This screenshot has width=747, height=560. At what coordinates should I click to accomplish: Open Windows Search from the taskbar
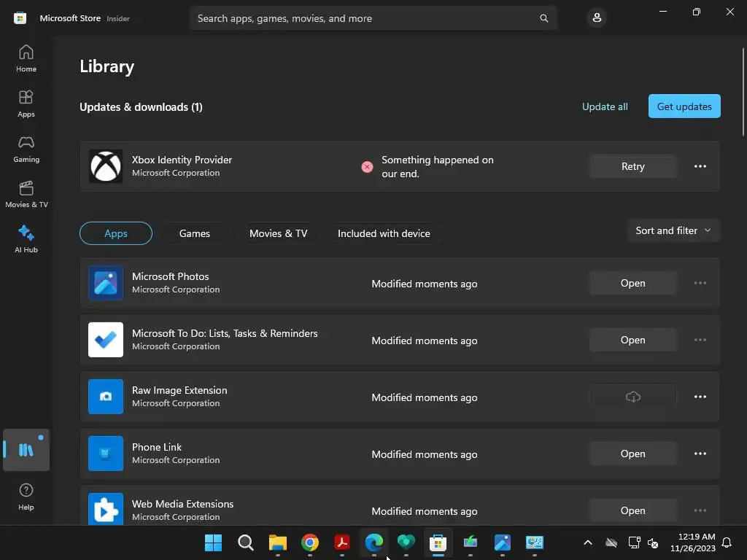[245, 542]
